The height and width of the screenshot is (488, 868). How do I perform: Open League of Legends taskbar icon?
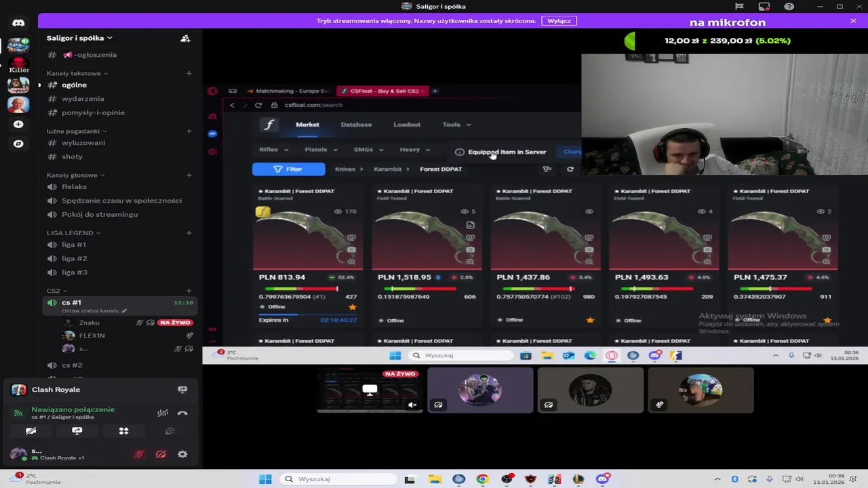pos(578,479)
